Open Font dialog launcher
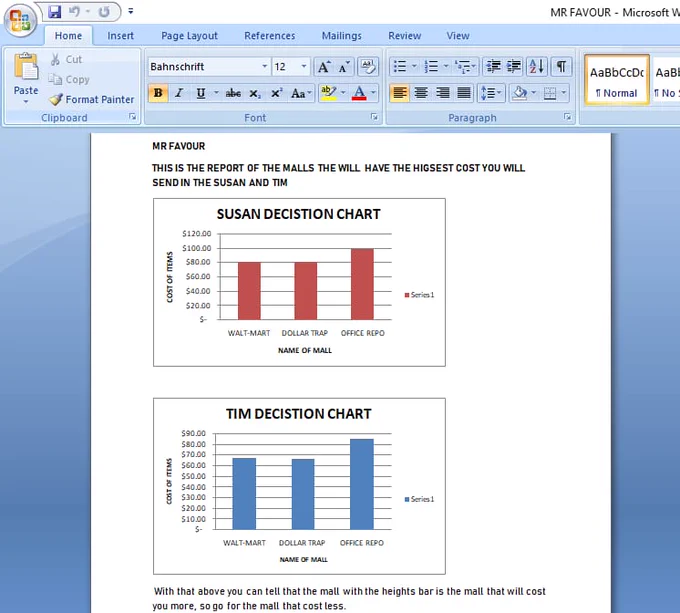The image size is (680, 613). coord(374,117)
